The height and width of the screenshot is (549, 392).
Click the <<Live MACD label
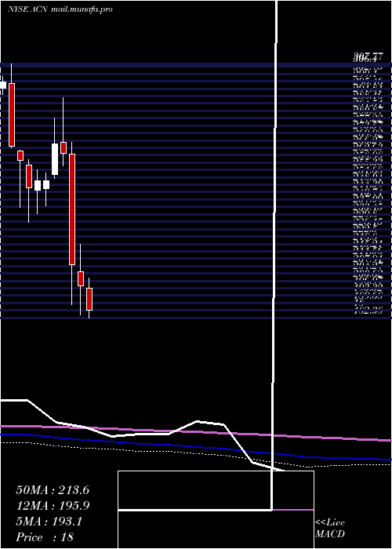(330, 529)
